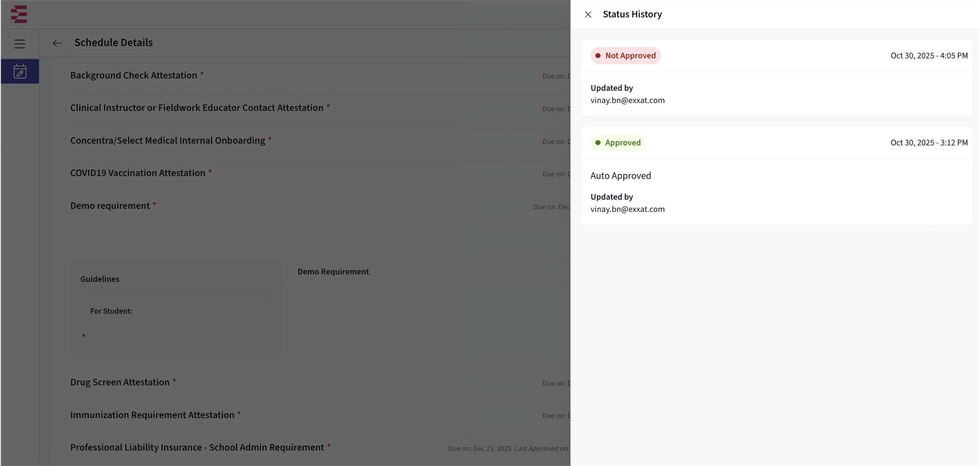The width and height of the screenshot is (980, 466).
Task: Expand Immunization Requirement Attestation row
Action: (152, 415)
